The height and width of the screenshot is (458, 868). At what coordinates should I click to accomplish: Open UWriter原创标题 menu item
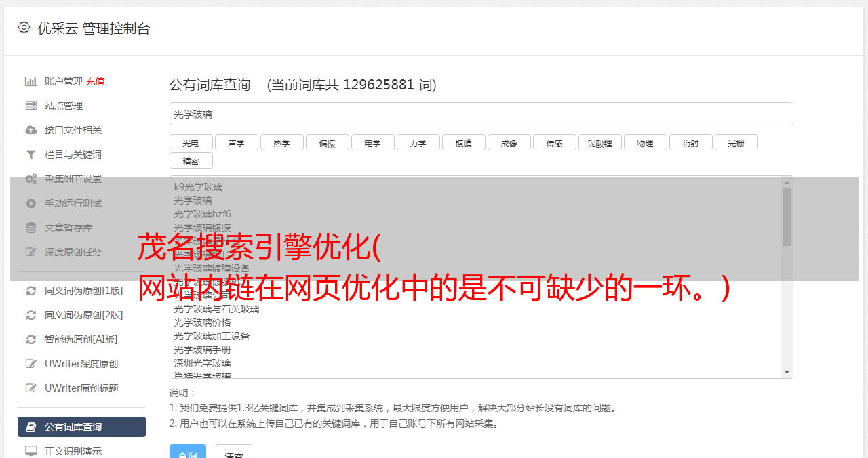pos(81,388)
